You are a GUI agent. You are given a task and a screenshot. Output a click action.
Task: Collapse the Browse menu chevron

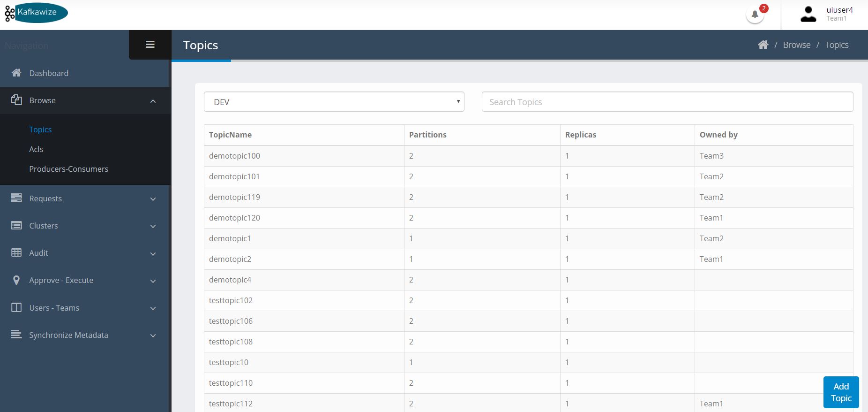pyautogui.click(x=153, y=101)
